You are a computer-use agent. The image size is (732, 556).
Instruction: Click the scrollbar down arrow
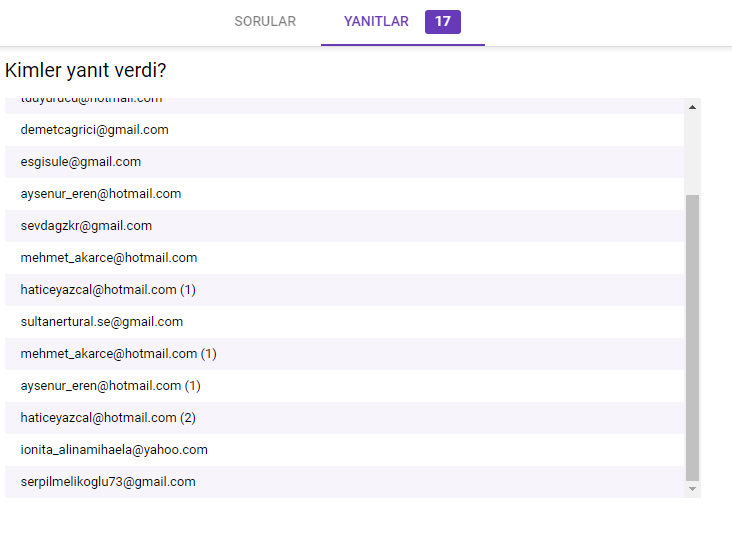692,489
